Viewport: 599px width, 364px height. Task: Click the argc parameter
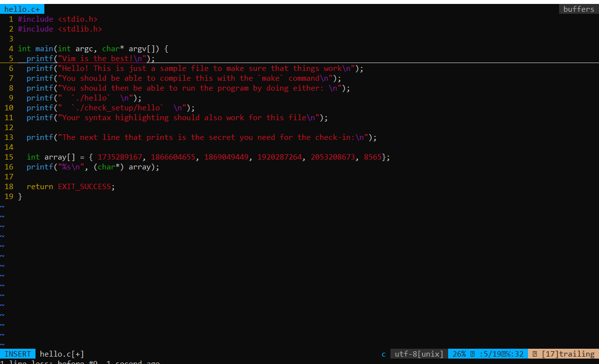(x=84, y=49)
